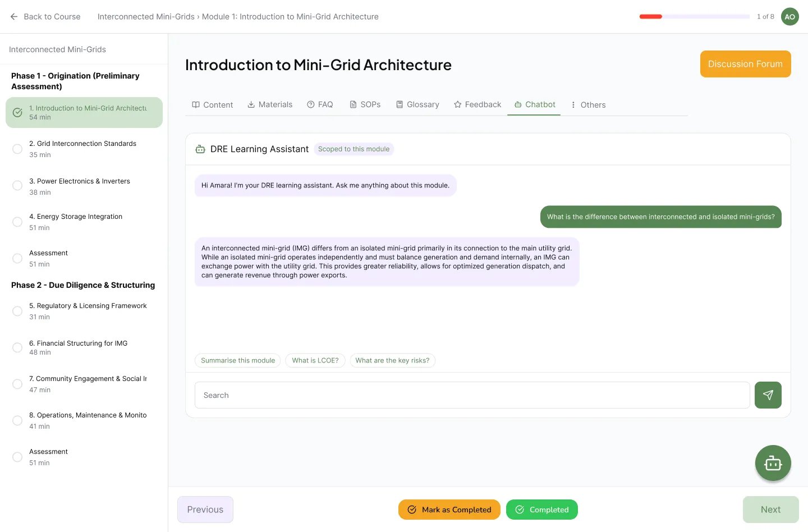Click the floating chatbot robot button

click(773, 463)
